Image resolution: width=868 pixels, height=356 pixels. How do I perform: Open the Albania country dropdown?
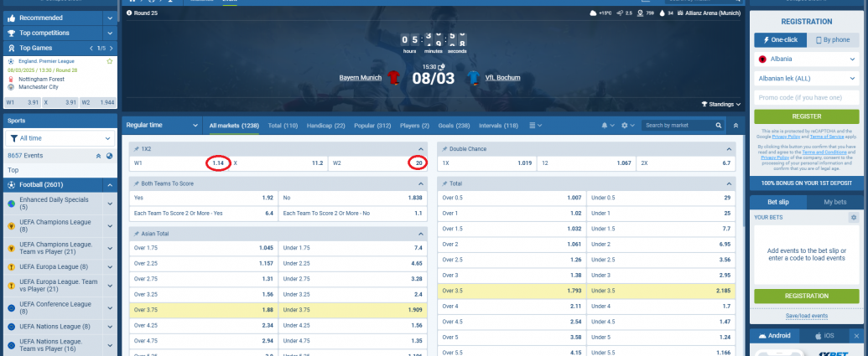tap(805, 59)
